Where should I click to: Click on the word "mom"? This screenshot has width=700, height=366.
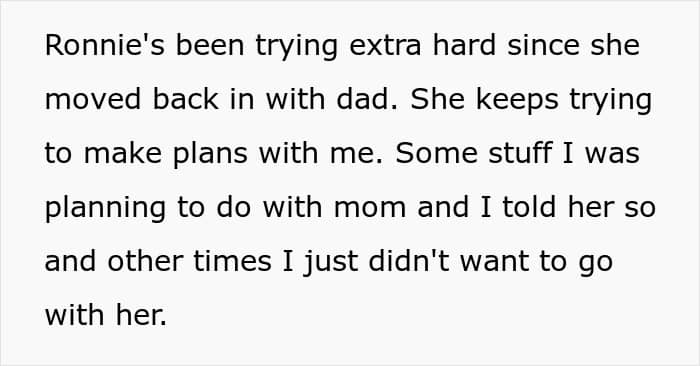pyautogui.click(x=370, y=209)
